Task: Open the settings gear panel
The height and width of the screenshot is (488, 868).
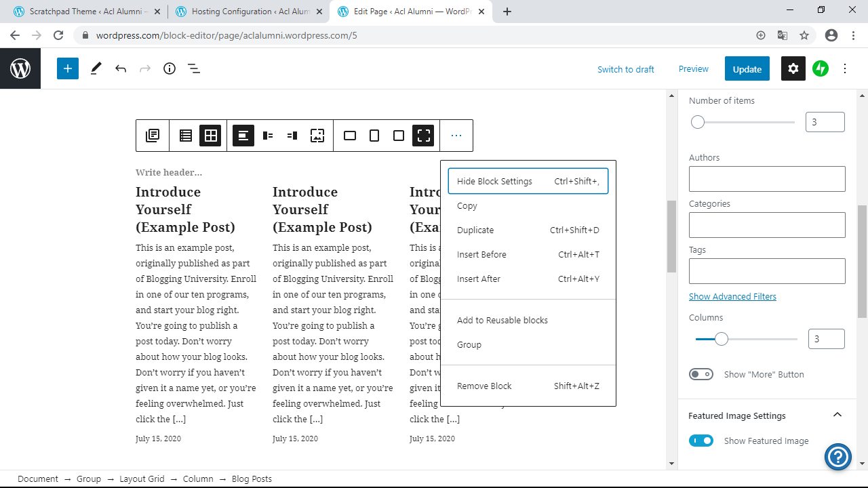Action: click(793, 68)
